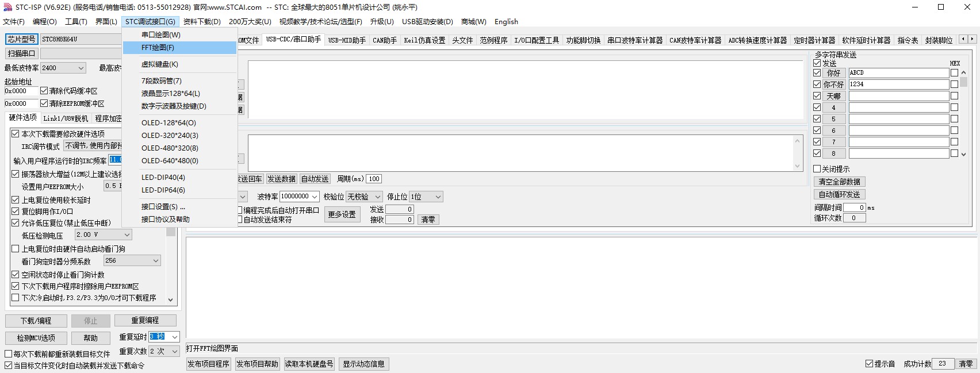The width and height of the screenshot is (980, 373).
Task: Select 虚拟键盘(K) menu entry
Action: pos(180,64)
